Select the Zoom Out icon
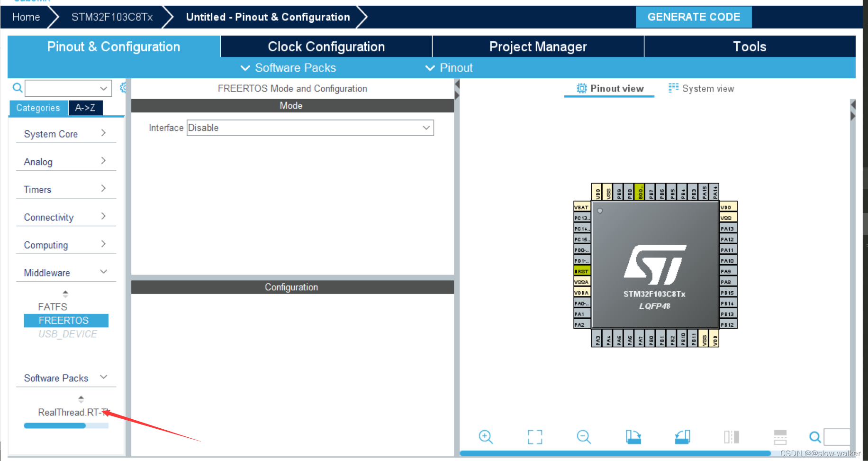 pyautogui.click(x=584, y=437)
